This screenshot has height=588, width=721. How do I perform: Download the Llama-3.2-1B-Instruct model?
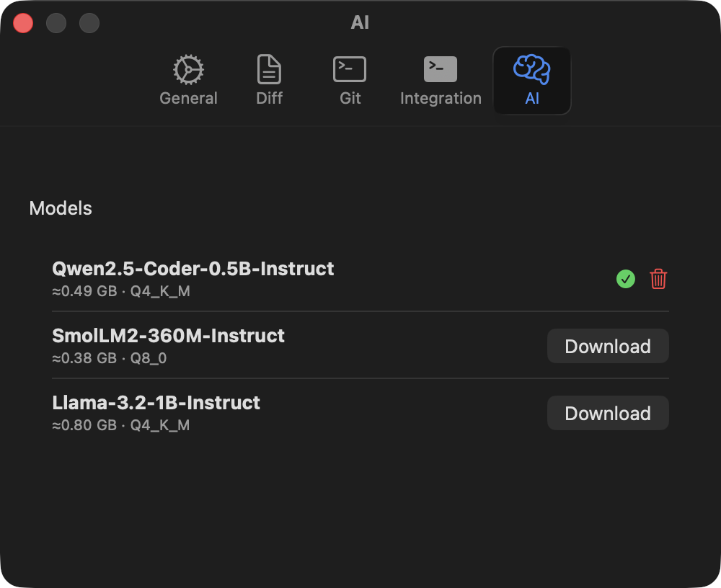click(x=607, y=413)
